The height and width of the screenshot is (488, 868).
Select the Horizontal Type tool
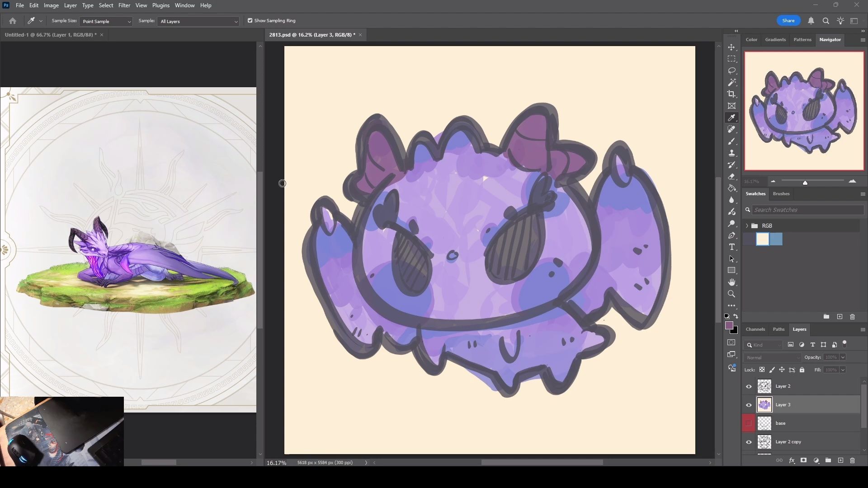[731, 247]
